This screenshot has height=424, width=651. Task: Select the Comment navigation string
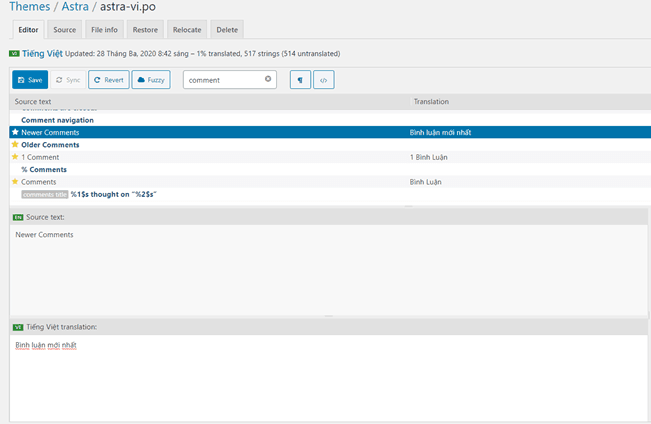click(x=57, y=120)
